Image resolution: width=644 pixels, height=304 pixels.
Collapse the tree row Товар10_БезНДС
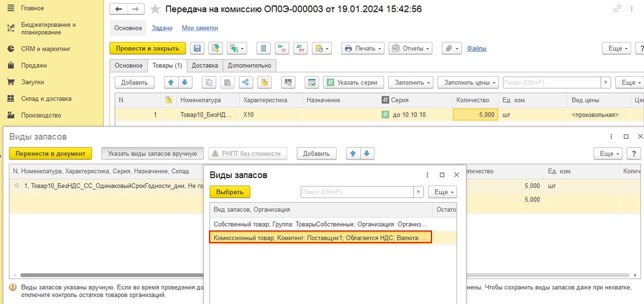(x=16, y=185)
